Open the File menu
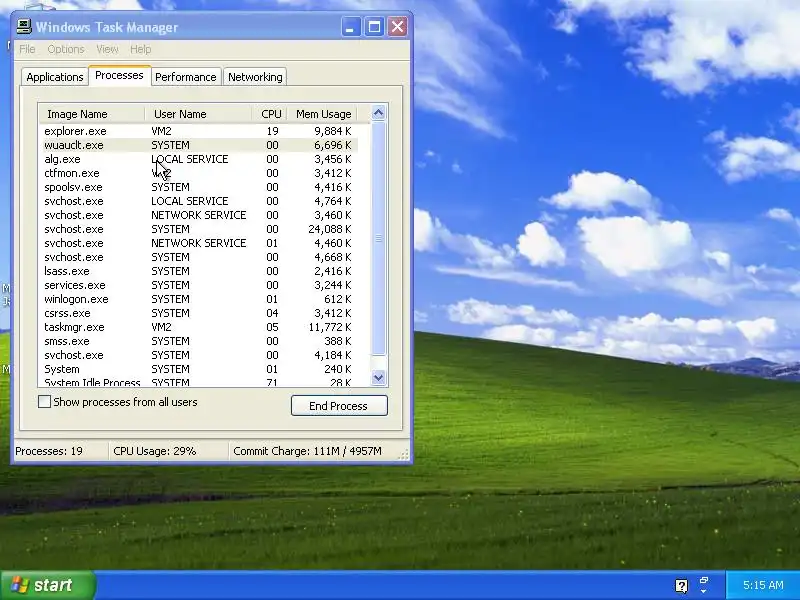 pyautogui.click(x=27, y=49)
